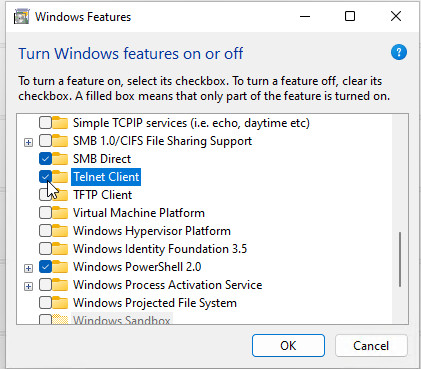The image size is (421, 369).
Task: Click the feature list vertical scrollbar thumb
Action: pos(400,259)
